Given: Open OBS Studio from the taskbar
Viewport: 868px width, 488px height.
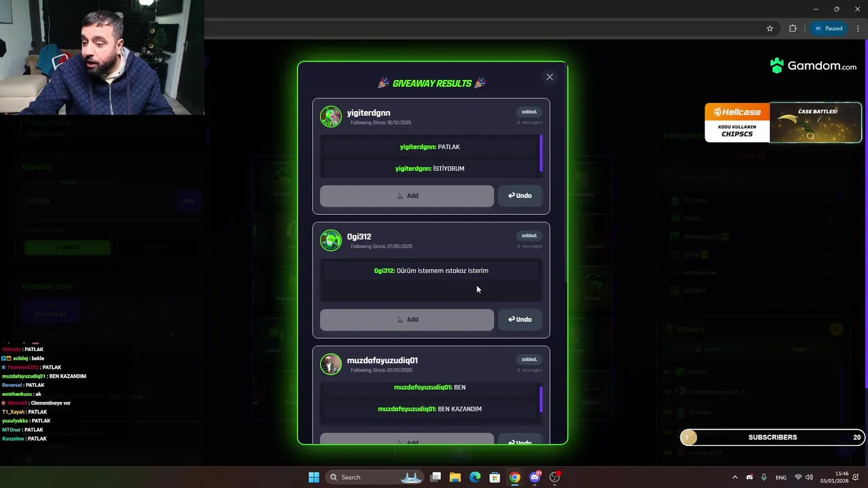Looking at the screenshot, I should tap(555, 477).
